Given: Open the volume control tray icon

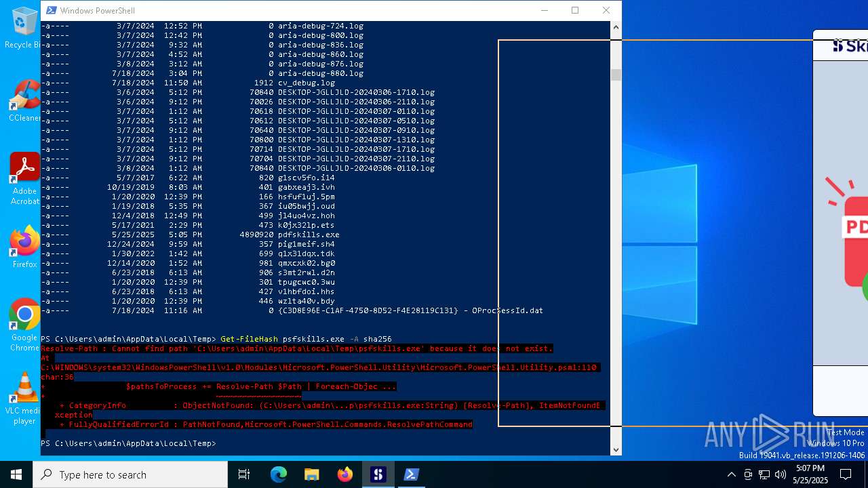Looking at the screenshot, I should point(781,474).
